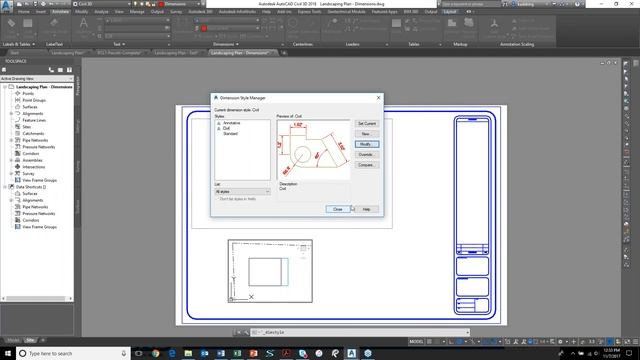Click the Toolspace help icon
This screenshot has height=360, width=640.
click(x=69, y=70)
